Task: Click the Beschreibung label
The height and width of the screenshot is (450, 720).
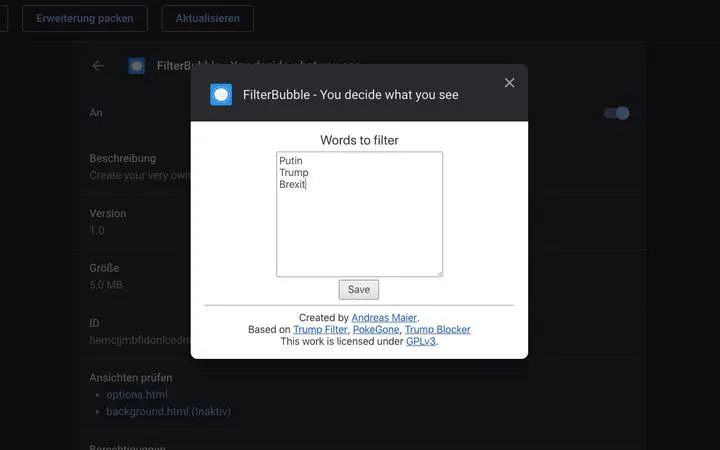Action: coord(123,158)
